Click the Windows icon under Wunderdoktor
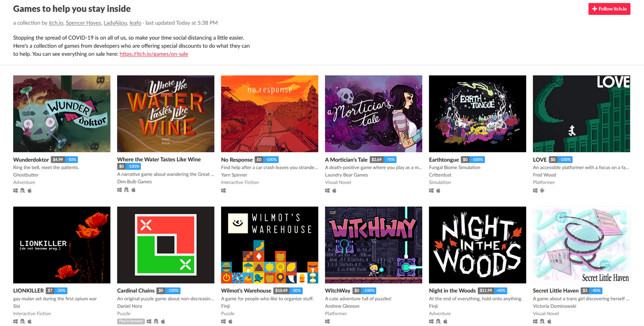This screenshot has height=326, width=644. pyautogui.click(x=15, y=191)
